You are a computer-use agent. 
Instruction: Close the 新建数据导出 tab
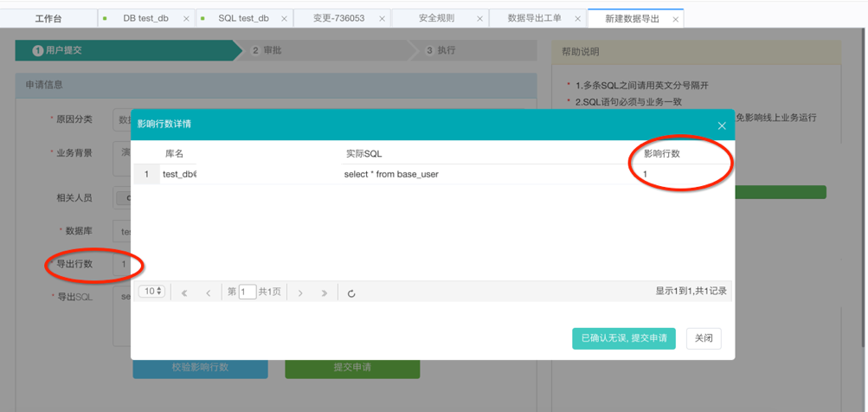click(675, 19)
